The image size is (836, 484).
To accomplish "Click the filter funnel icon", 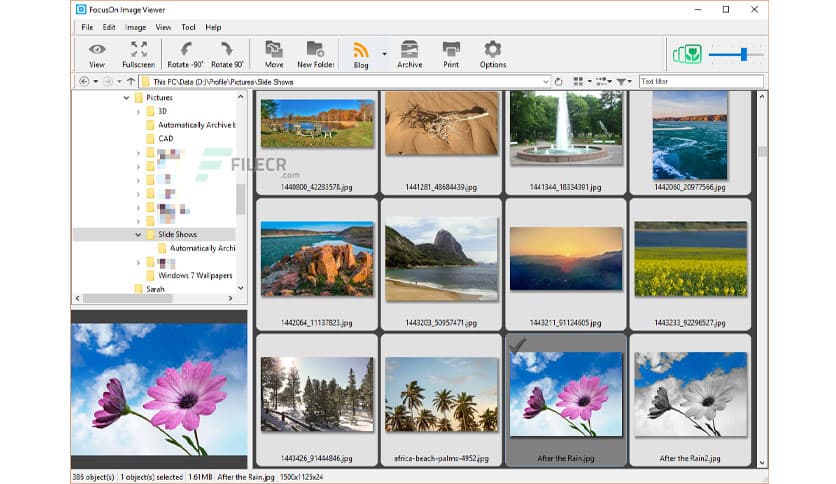I will 621,82.
